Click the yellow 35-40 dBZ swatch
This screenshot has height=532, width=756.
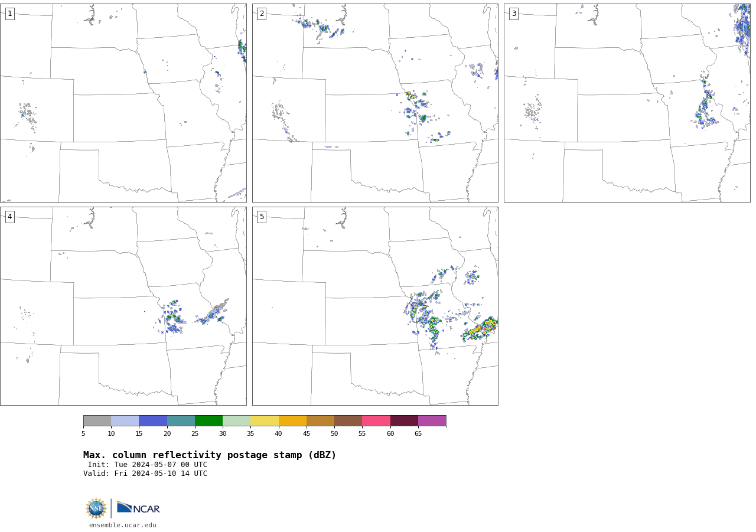265,421
